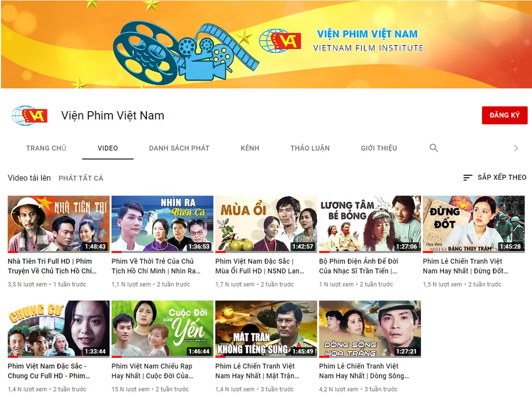532x403 pixels.
Task: Click the film reel illustration in the banner
Action: click(144, 53)
